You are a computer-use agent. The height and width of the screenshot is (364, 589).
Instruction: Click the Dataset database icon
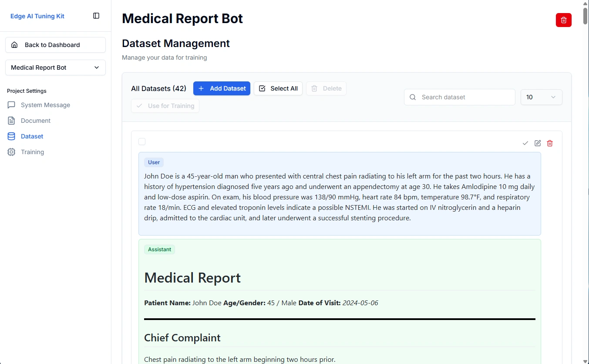click(11, 136)
